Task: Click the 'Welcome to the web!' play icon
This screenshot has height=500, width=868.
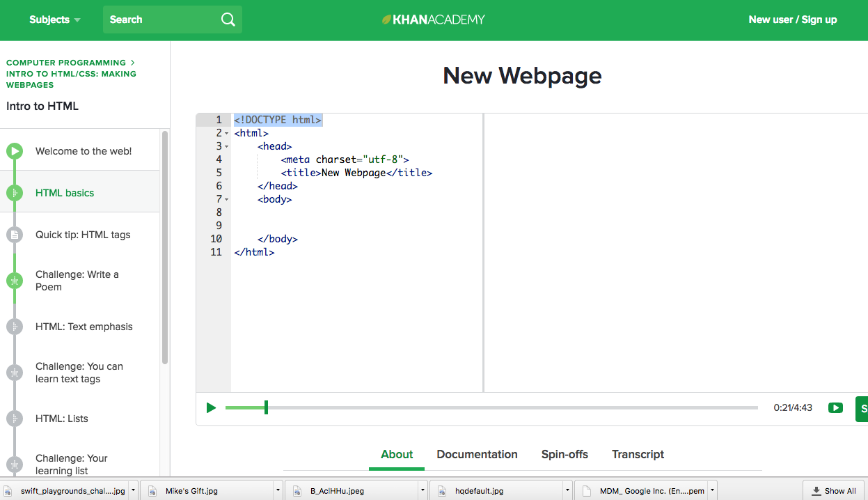Action: pos(15,151)
